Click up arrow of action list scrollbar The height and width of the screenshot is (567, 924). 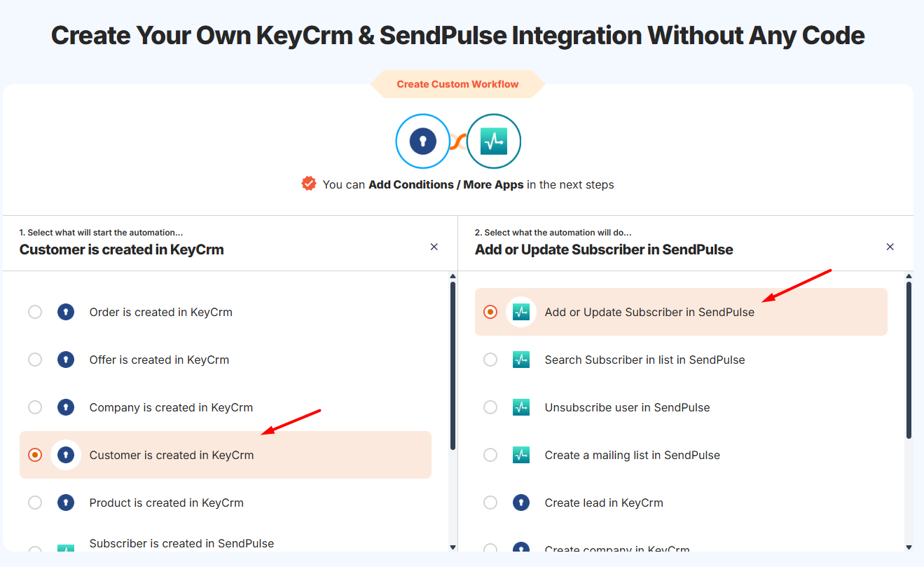909,277
